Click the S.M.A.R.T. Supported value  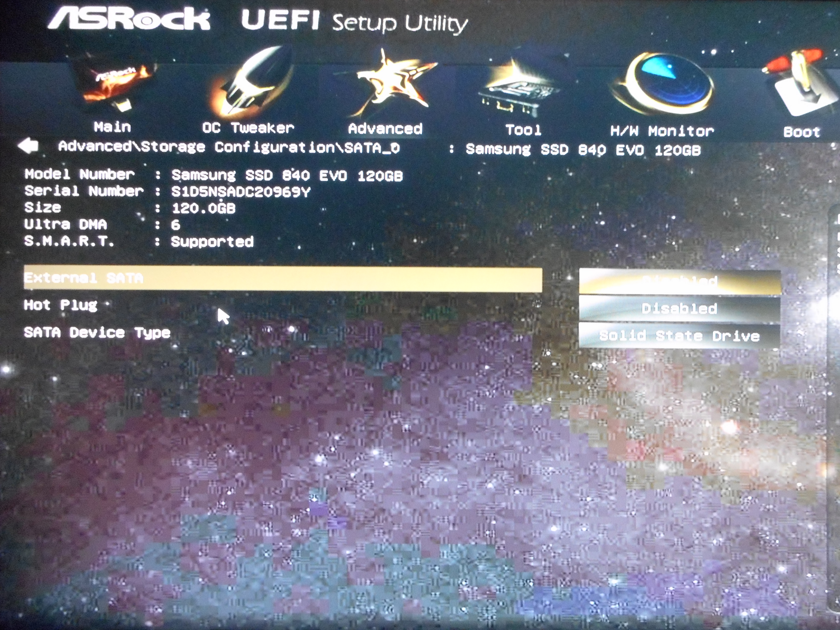coord(212,242)
